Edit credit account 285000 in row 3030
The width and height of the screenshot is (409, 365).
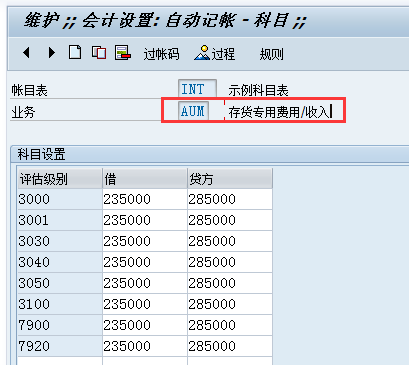230,241
